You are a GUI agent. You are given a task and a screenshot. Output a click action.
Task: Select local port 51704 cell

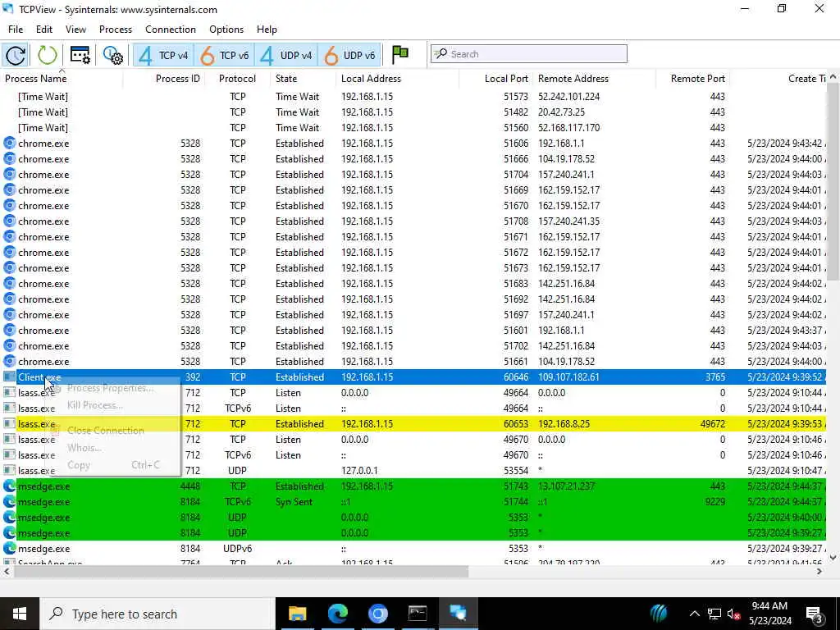516,175
